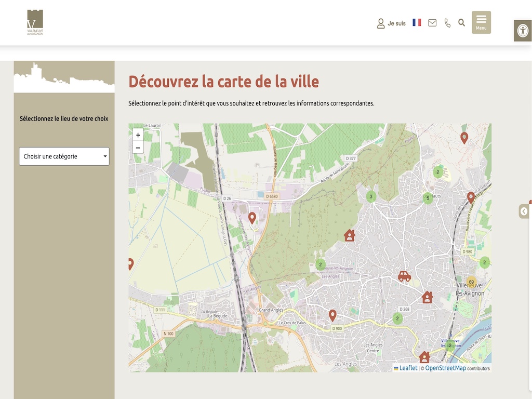Expand the green cluster marker 5
Viewport: 532px width, 399px height.
point(428,198)
